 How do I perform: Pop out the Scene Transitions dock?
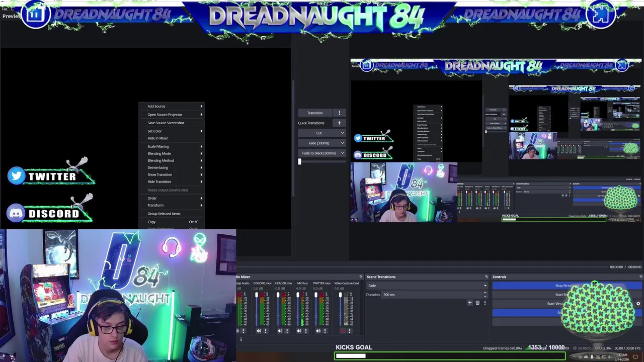click(x=487, y=277)
